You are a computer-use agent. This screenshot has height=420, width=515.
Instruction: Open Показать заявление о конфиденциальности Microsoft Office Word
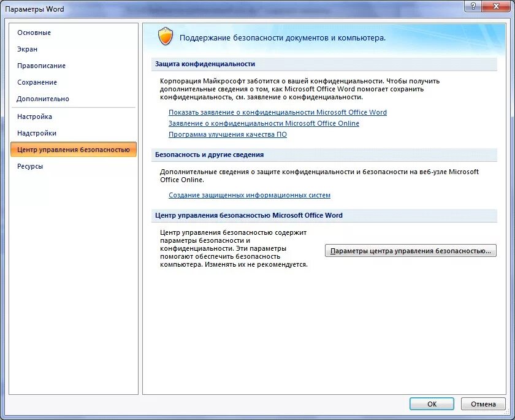(x=278, y=112)
